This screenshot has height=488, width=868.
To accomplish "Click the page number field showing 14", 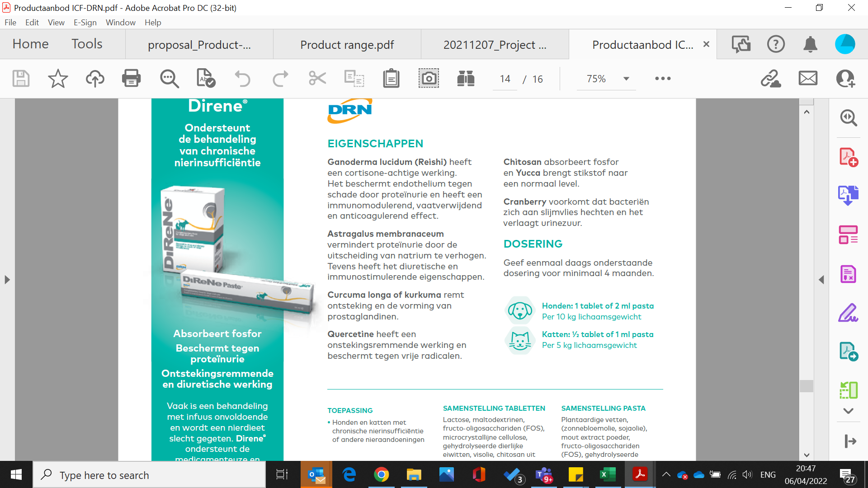I will coord(505,79).
